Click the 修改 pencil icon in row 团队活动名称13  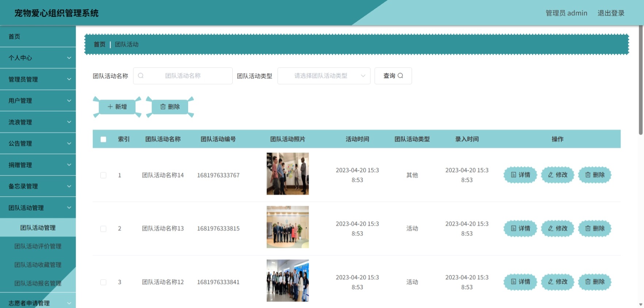pos(550,228)
